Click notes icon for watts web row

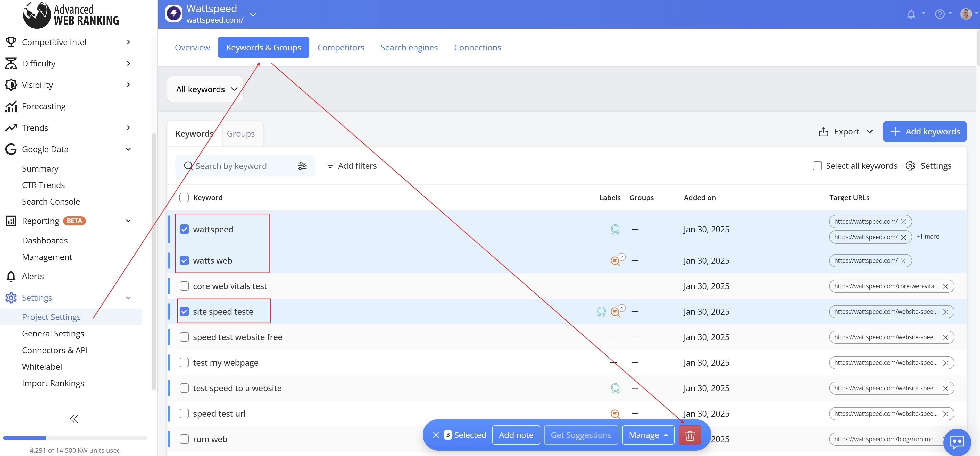pyautogui.click(x=616, y=260)
